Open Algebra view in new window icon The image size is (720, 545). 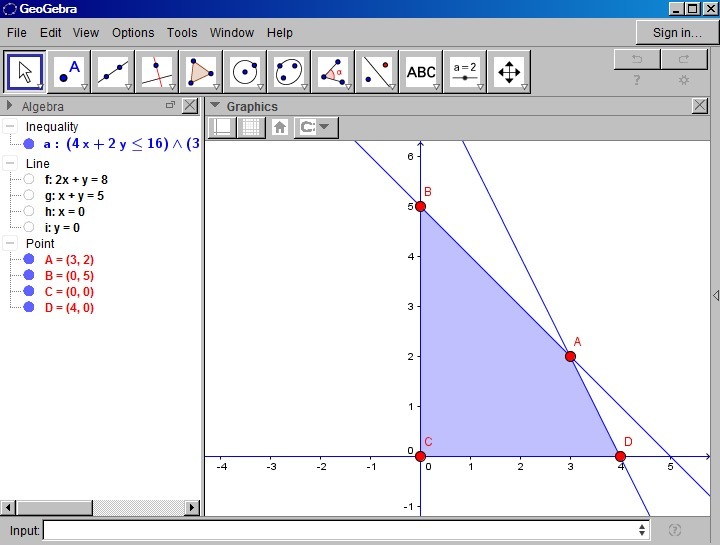(170, 106)
